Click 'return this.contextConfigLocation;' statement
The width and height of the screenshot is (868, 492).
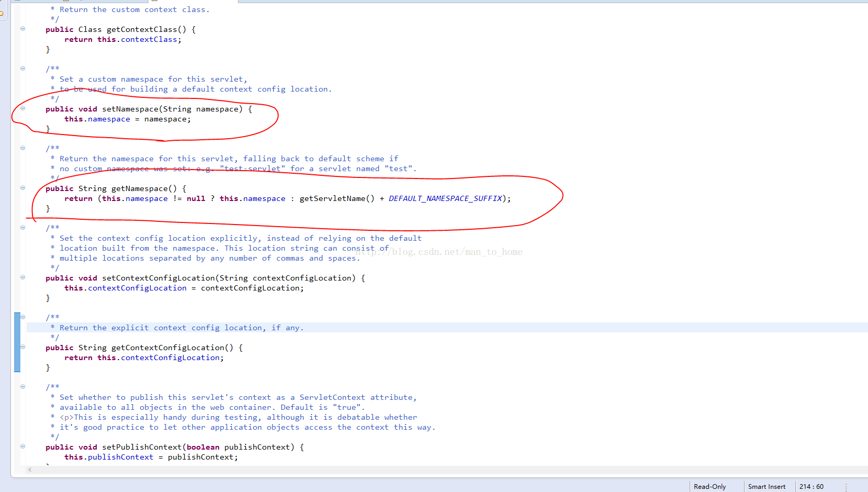pos(144,357)
